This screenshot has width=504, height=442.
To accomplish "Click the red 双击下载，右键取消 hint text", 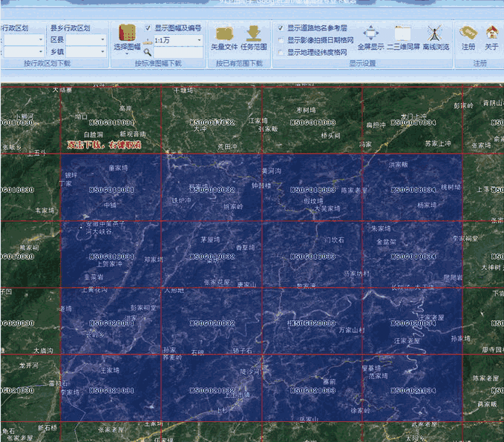I will click(x=104, y=145).
